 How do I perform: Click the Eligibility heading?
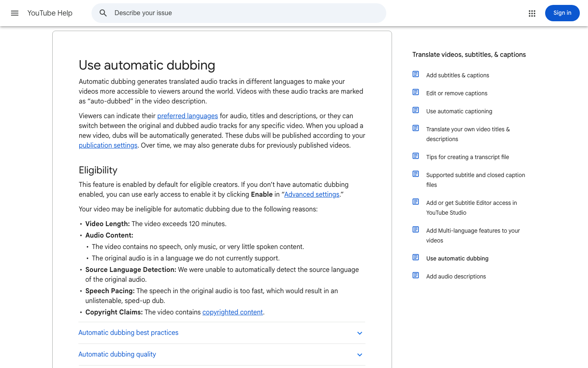(x=98, y=170)
